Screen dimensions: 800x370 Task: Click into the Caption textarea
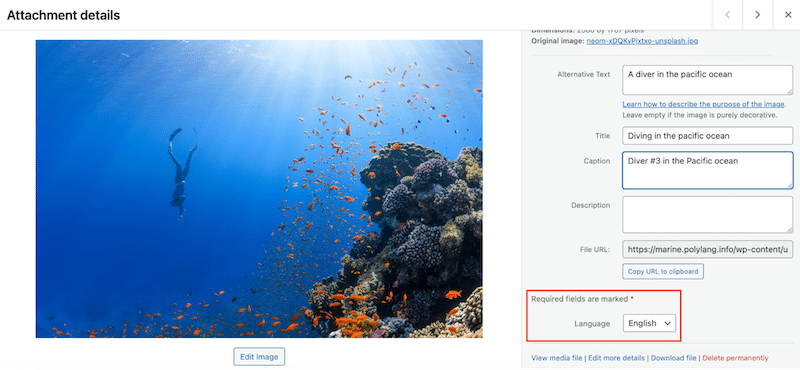(x=708, y=170)
